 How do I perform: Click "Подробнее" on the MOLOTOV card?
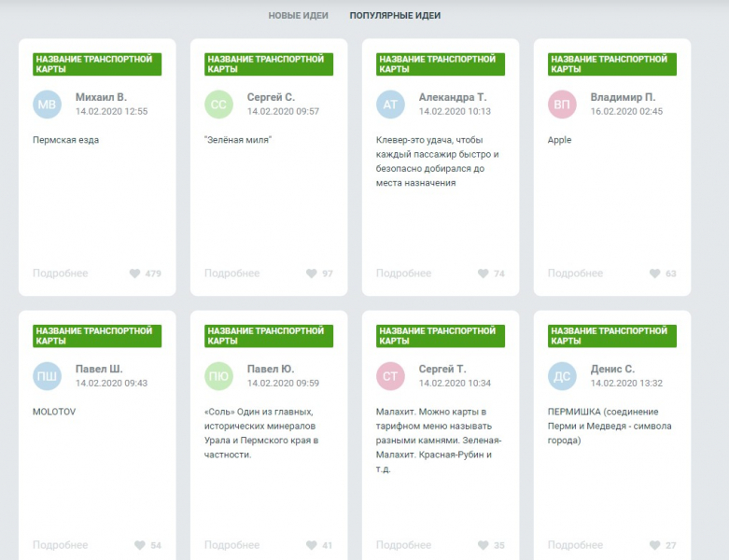click(x=61, y=545)
